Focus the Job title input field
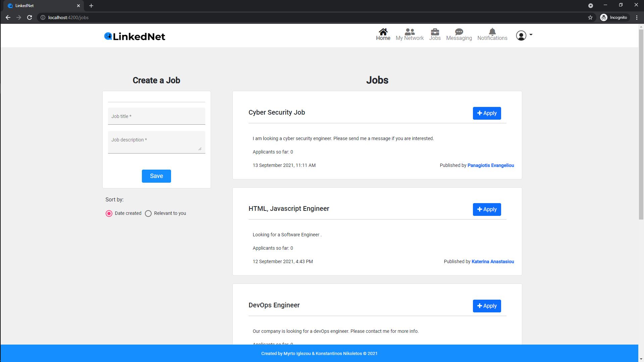 coord(156,116)
